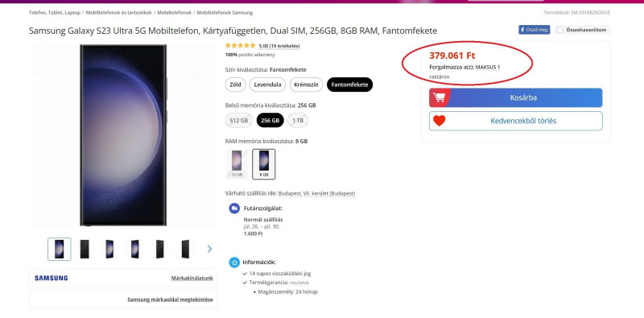Go to Telefon, Tablet, Laptop breadcrumb
644x318 pixels.
click(55, 13)
